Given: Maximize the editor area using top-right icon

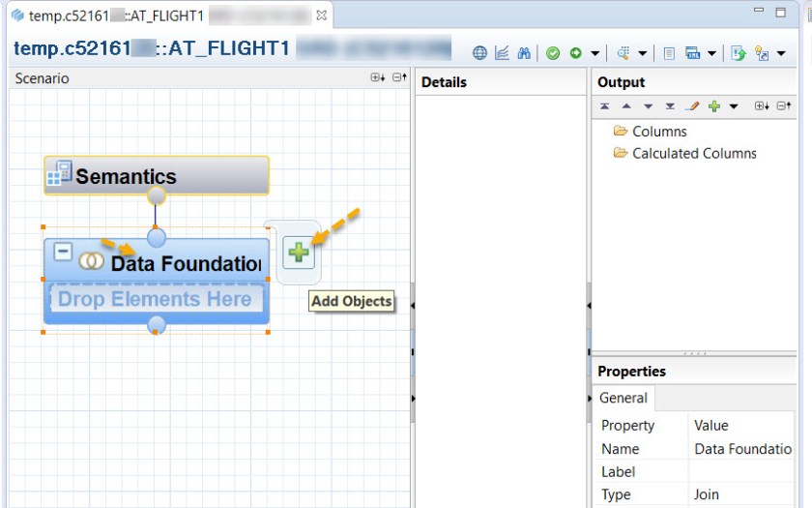Looking at the screenshot, I should (780, 12).
